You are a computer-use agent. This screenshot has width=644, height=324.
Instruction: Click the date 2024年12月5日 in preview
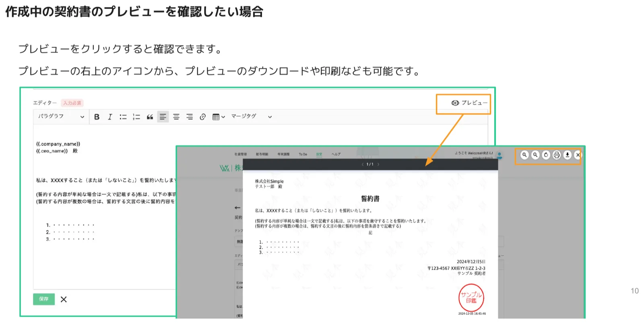coord(471,262)
